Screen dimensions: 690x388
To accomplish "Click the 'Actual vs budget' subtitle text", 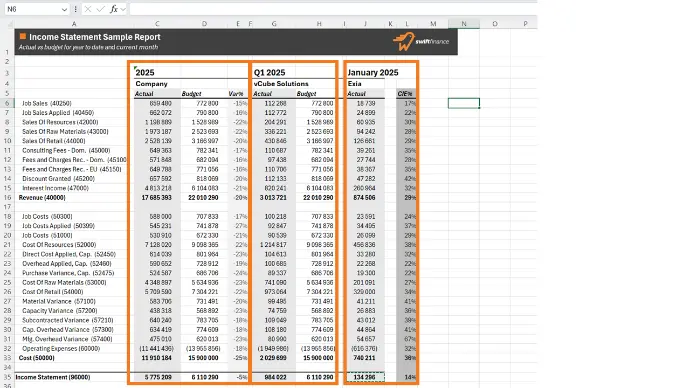I will point(88,47).
